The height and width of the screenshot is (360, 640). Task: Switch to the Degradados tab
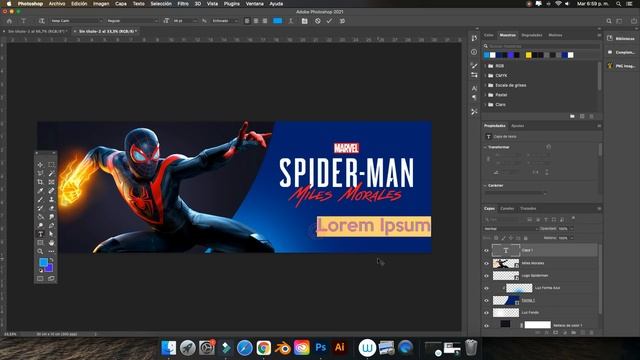click(532, 35)
